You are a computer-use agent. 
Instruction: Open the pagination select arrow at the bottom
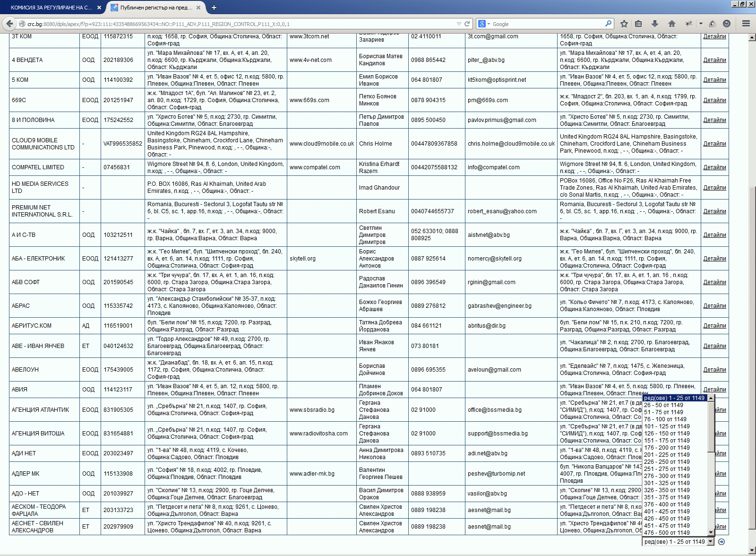click(x=710, y=542)
